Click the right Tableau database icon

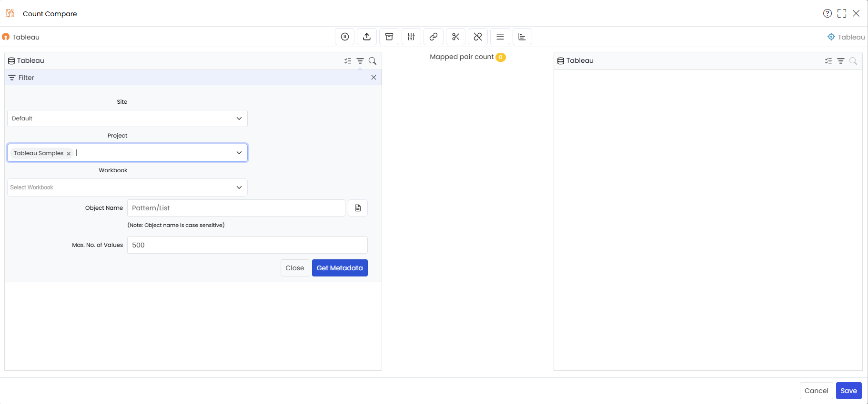[x=561, y=61]
